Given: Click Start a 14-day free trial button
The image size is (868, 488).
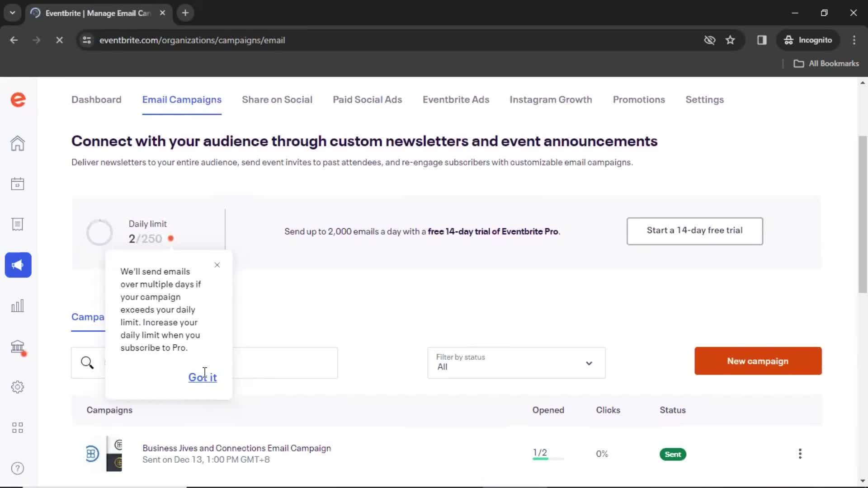Looking at the screenshot, I should click(x=694, y=230).
